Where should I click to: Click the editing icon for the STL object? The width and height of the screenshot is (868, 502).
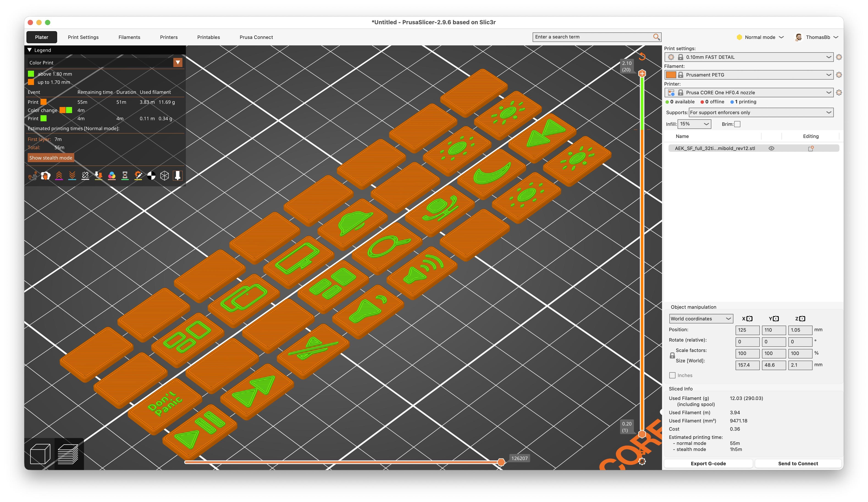(811, 148)
